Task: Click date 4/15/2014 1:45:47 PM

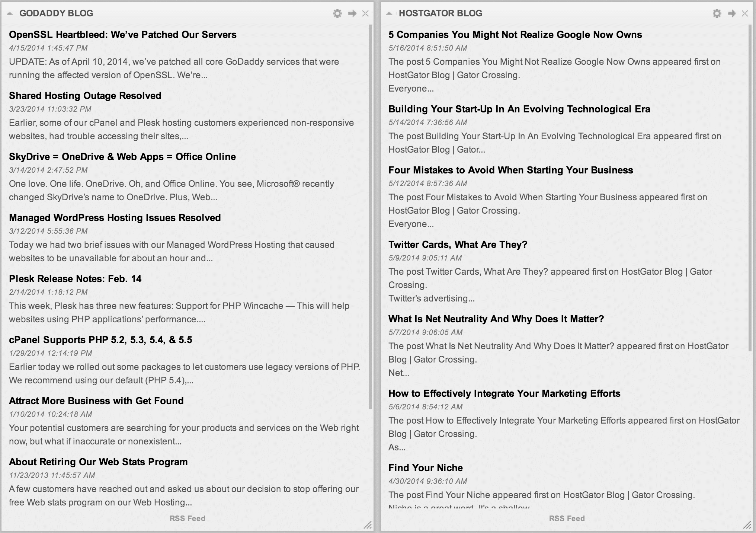Action: pyautogui.click(x=48, y=48)
